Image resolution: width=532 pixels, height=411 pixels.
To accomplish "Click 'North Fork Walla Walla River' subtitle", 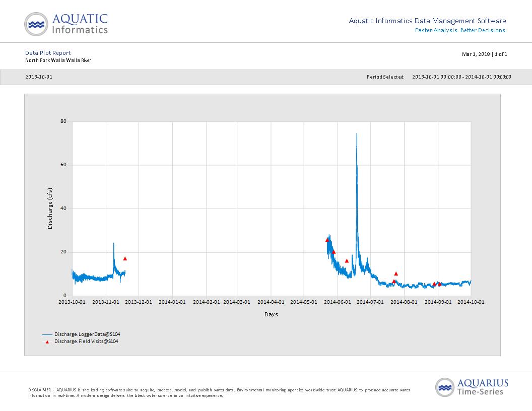I will click(x=58, y=60).
